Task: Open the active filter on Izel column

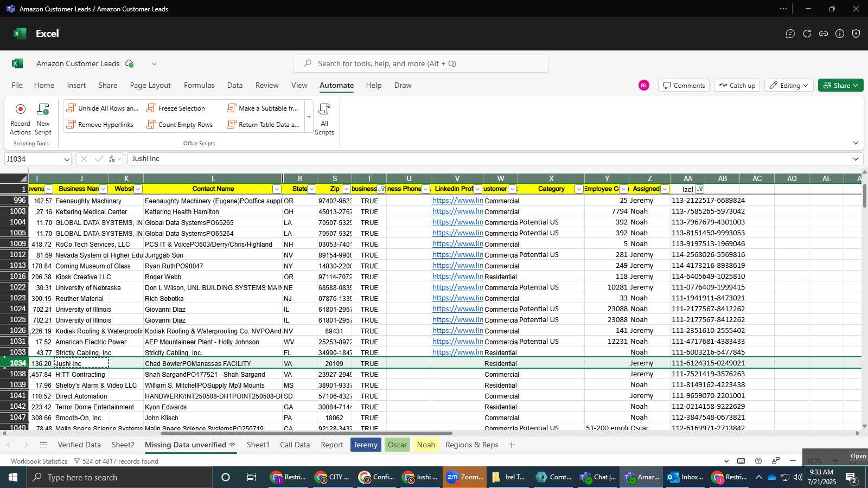Action: [x=700, y=189]
